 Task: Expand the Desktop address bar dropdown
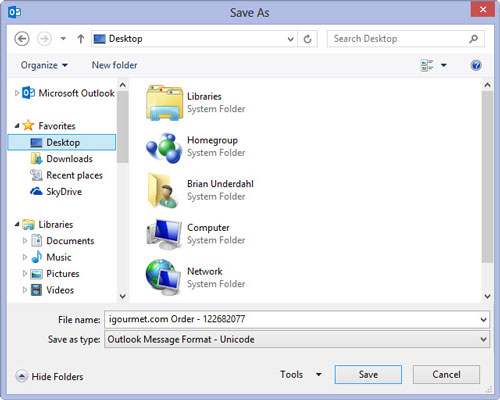[290, 39]
